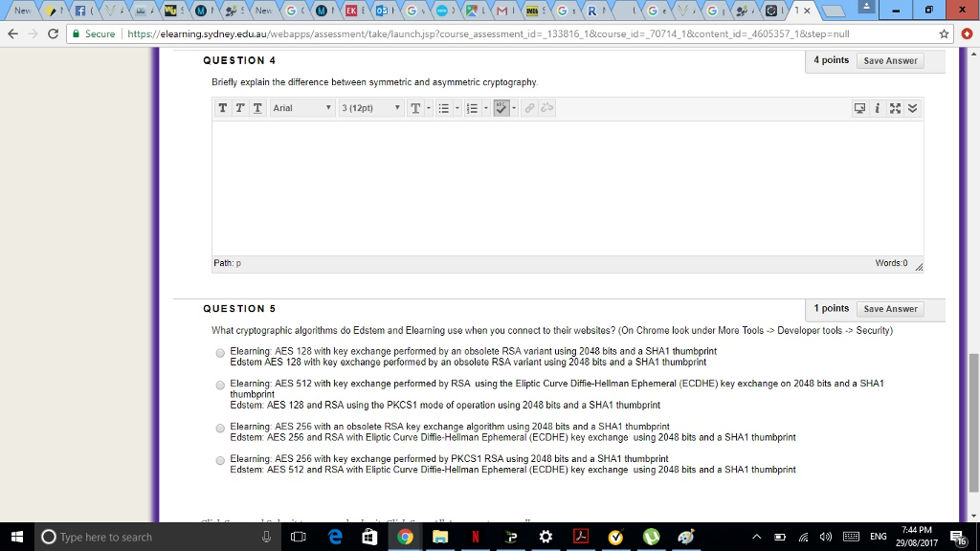The width and height of the screenshot is (980, 551).
Task: Save Answer for Question 5
Action: click(890, 308)
